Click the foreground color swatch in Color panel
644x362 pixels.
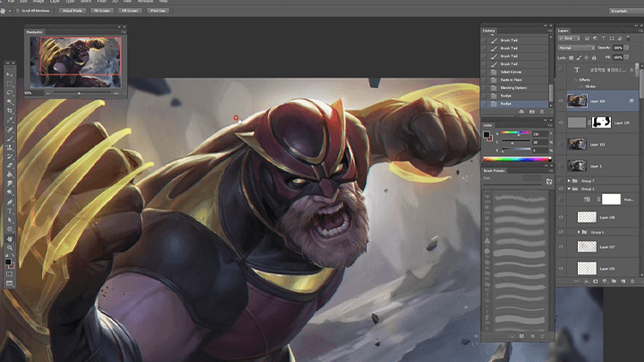(487, 135)
